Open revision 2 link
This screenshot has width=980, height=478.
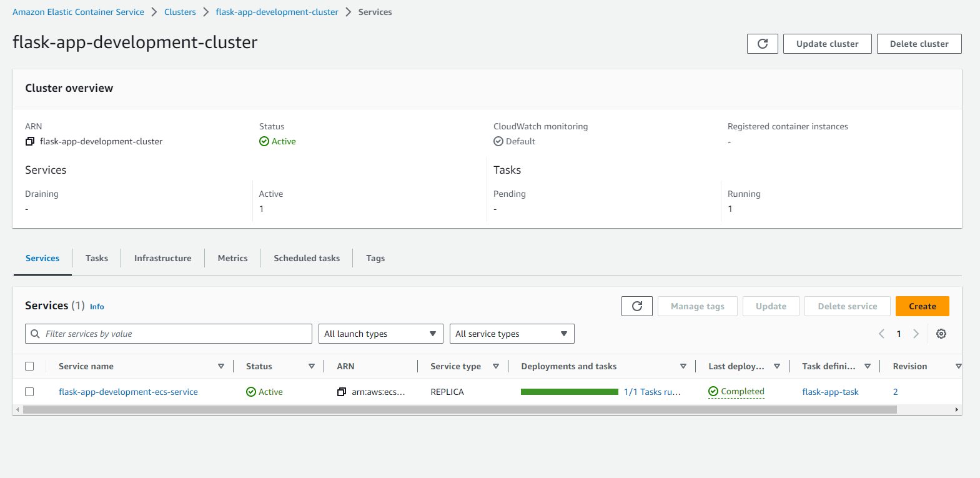pyautogui.click(x=895, y=392)
